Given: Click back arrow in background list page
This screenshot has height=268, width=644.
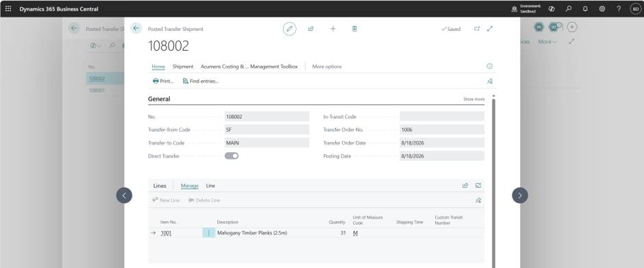Looking at the screenshot, I should 74,28.
